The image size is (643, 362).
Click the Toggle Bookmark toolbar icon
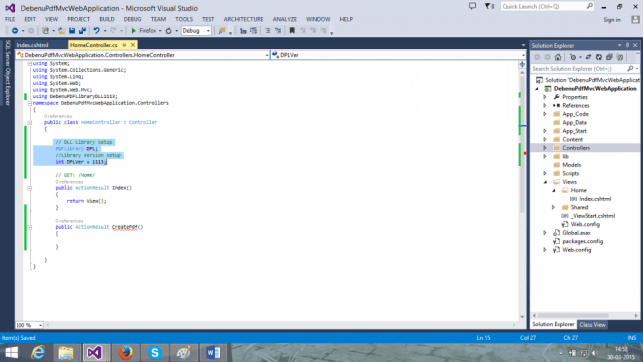pos(292,31)
